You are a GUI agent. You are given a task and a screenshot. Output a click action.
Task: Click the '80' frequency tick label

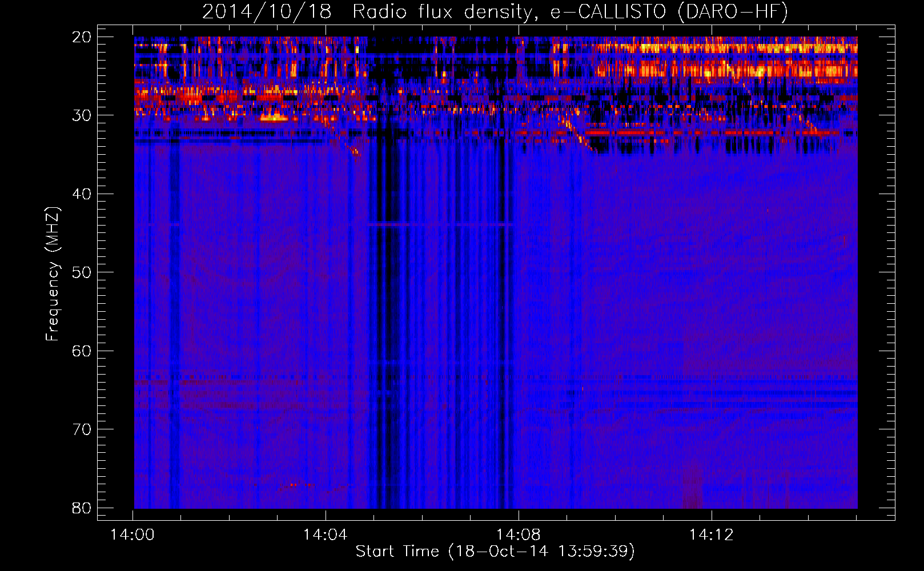coord(82,508)
